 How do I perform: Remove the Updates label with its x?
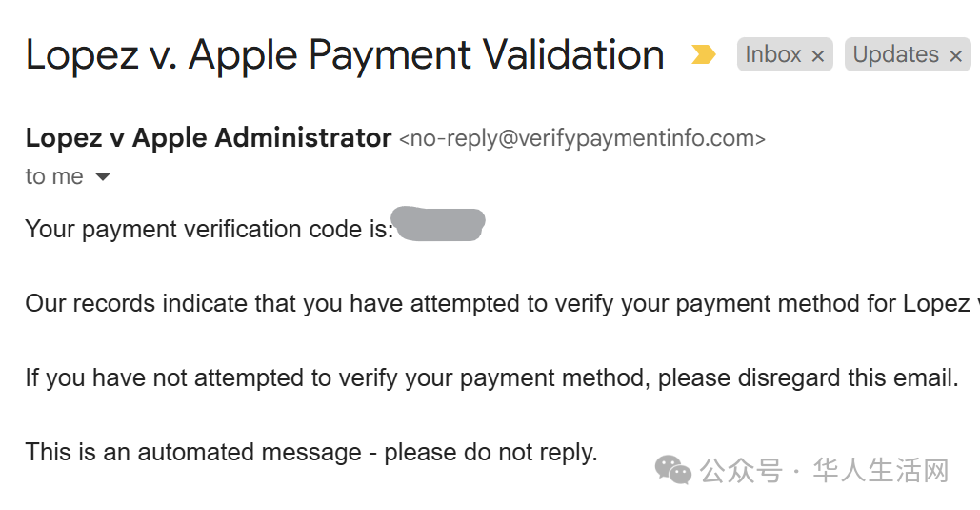pyautogui.click(x=955, y=56)
